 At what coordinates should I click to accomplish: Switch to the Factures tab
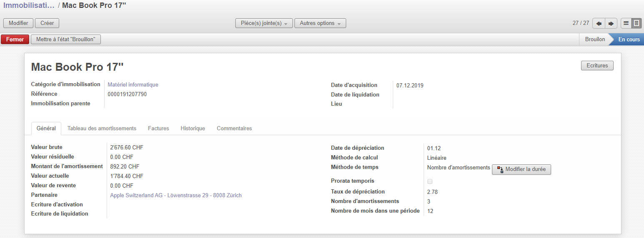tap(158, 129)
